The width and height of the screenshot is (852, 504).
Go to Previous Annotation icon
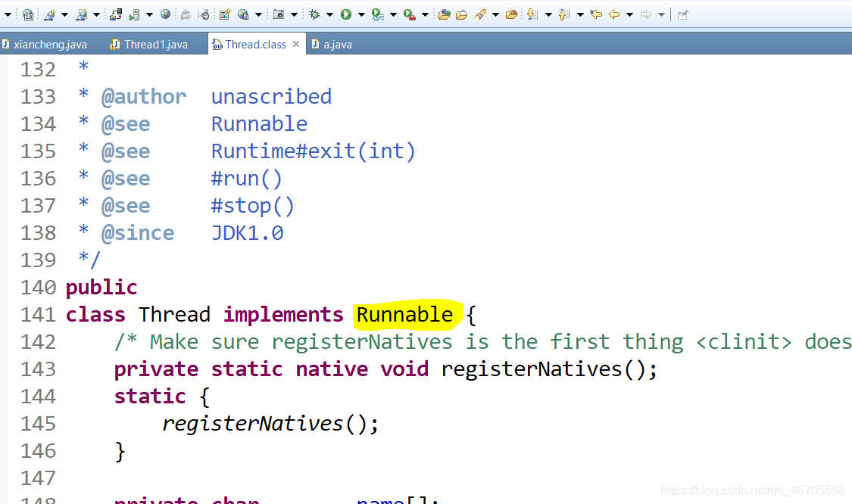click(562, 14)
